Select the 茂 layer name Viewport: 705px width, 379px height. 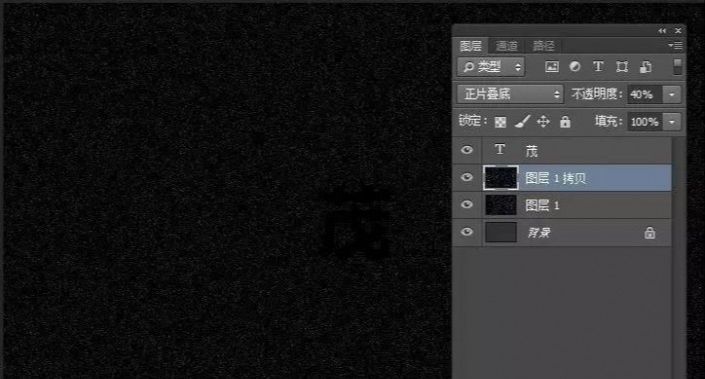[x=531, y=151]
